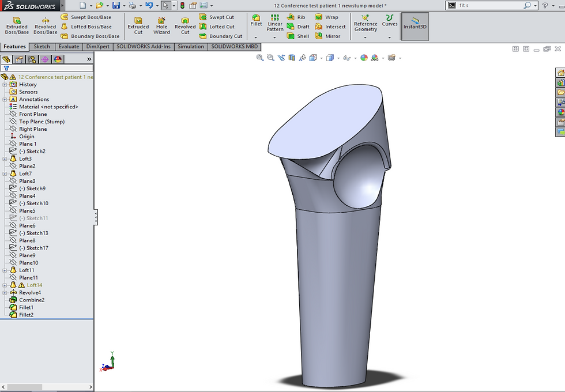Click the Zoom to Area icon
The image size is (565, 392).
coord(270,58)
